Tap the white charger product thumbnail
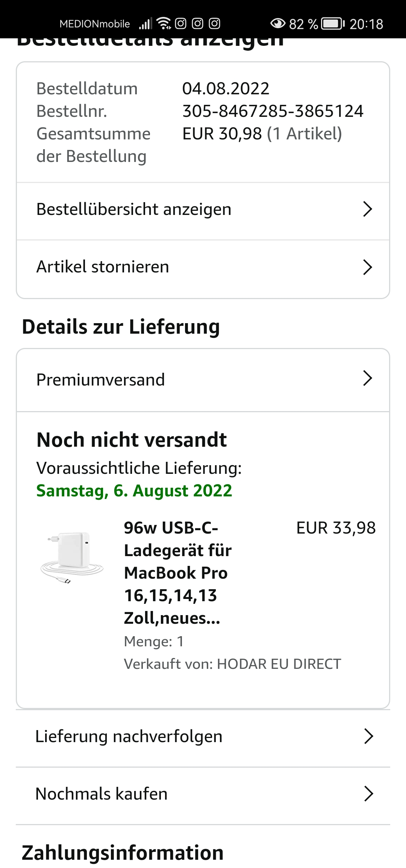The width and height of the screenshot is (406, 868). (71, 556)
